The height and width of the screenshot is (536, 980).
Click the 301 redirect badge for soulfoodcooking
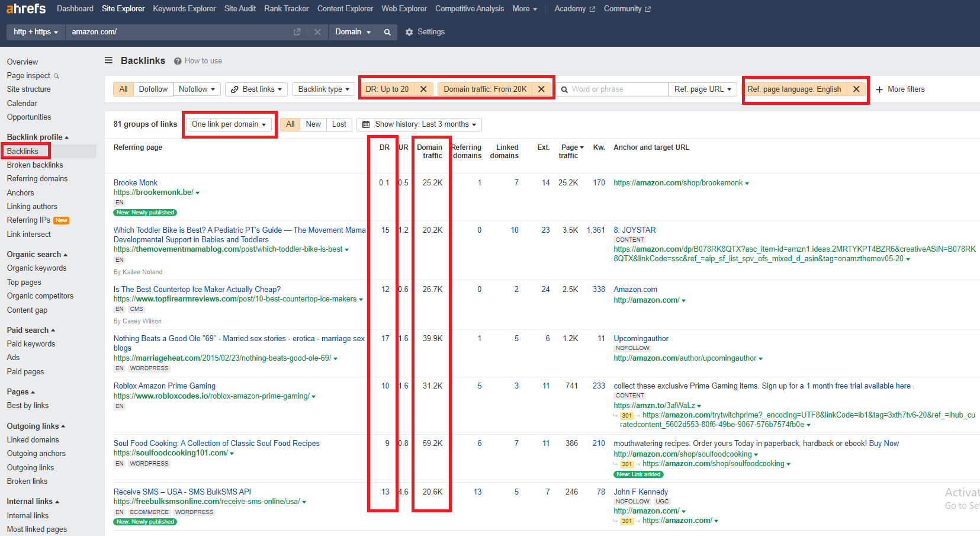click(x=627, y=464)
